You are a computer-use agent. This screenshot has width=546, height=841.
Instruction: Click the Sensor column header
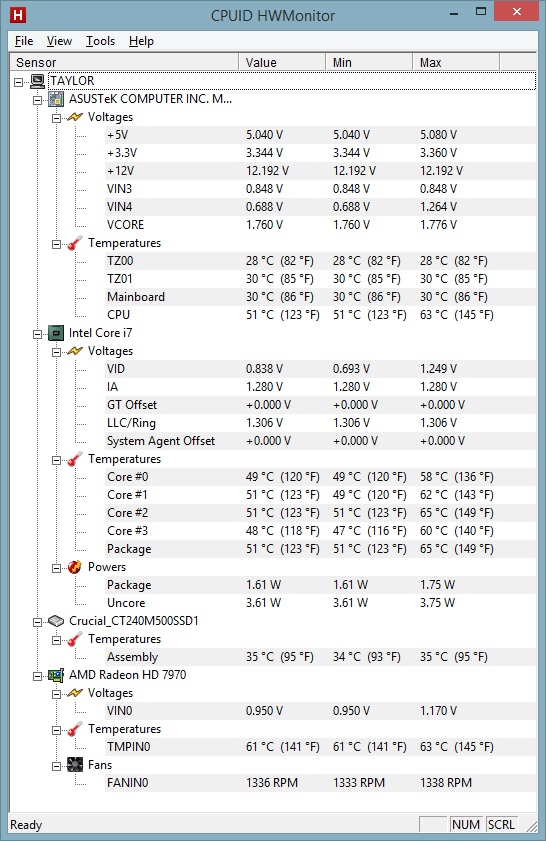click(124, 62)
